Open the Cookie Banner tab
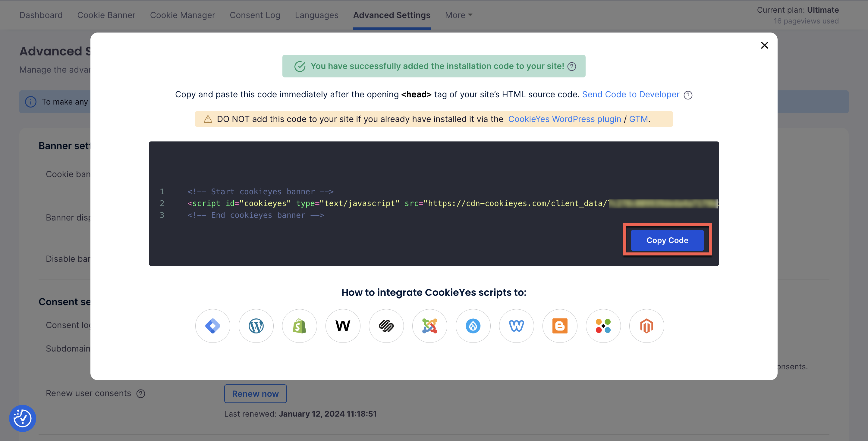Image resolution: width=868 pixels, height=441 pixels. pyautogui.click(x=106, y=15)
